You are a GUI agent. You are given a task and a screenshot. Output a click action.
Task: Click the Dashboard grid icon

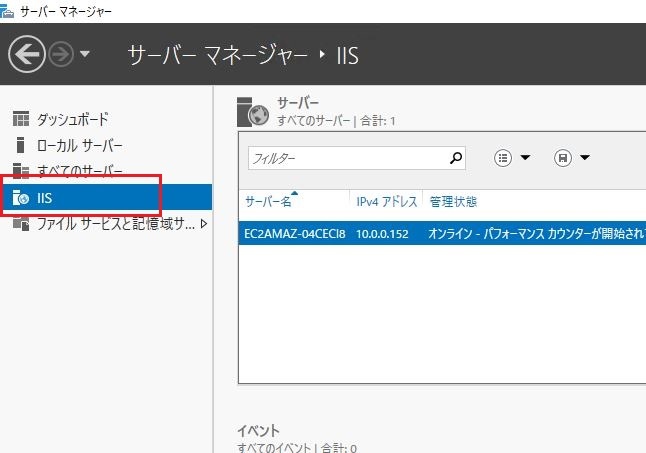(21, 119)
